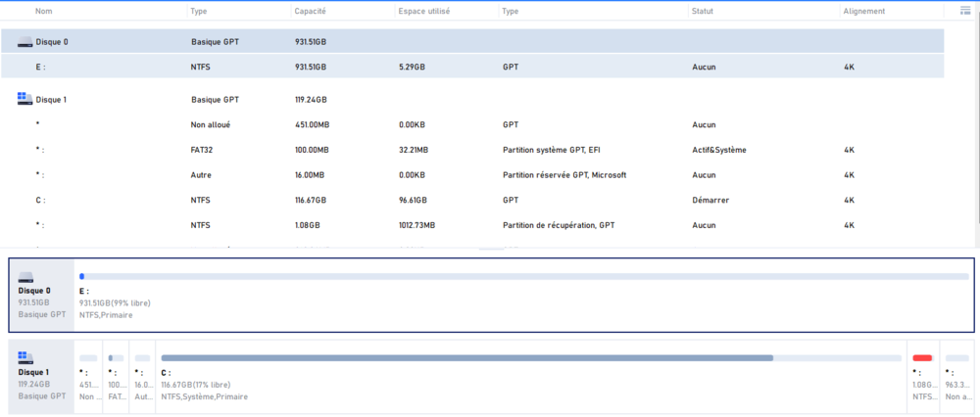
Task: Sort by Espace utilisé column header
Action: click(425, 11)
